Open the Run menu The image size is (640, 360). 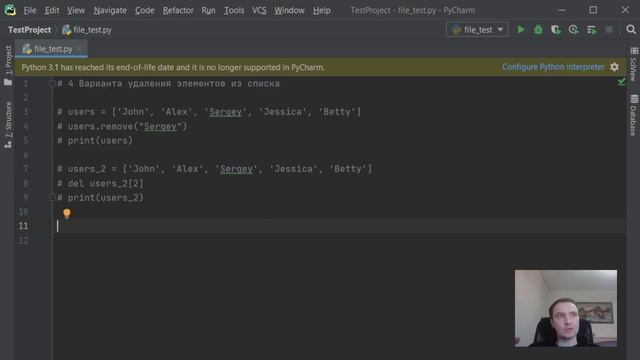208,10
